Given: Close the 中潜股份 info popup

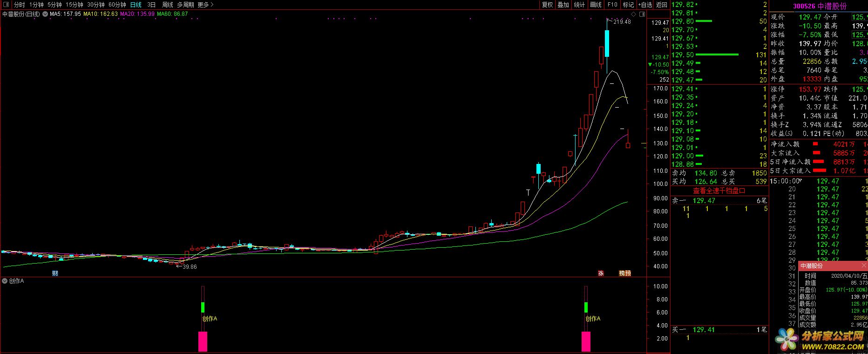Looking at the screenshot, I should [864, 265].
